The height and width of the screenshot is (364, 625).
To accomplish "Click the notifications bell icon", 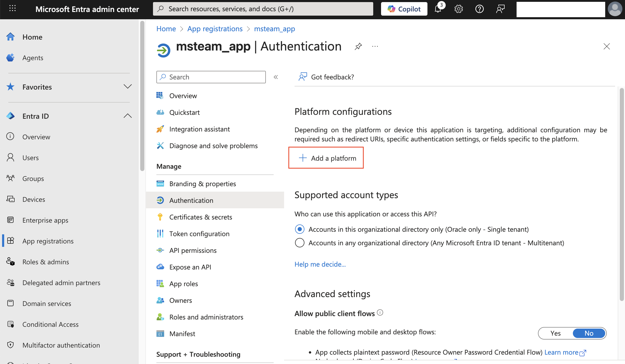I will tap(438, 9).
